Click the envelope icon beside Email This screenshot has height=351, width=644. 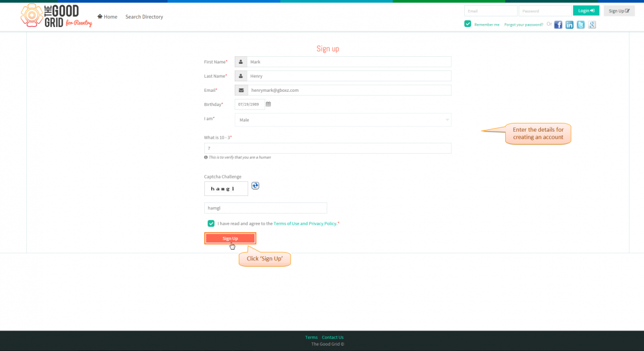241,90
